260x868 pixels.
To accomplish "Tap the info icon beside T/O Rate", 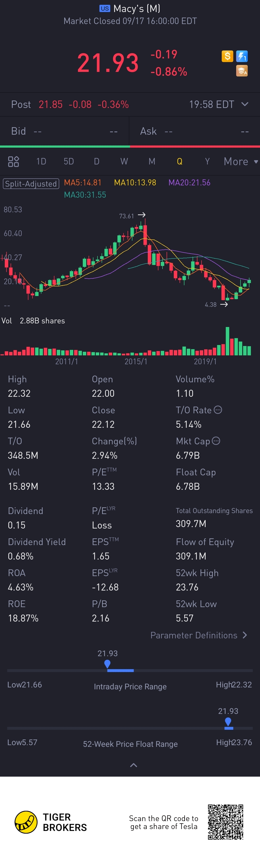I will pos(218,410).
